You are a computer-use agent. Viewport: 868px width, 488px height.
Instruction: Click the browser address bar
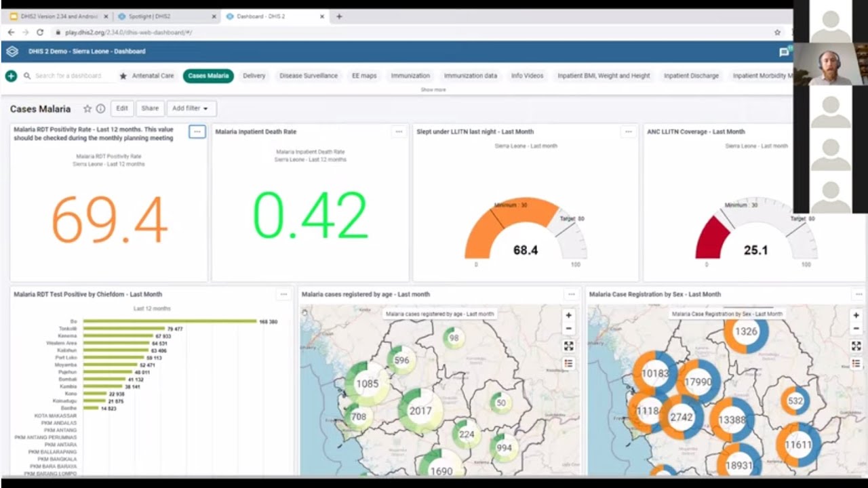(414, 32)
